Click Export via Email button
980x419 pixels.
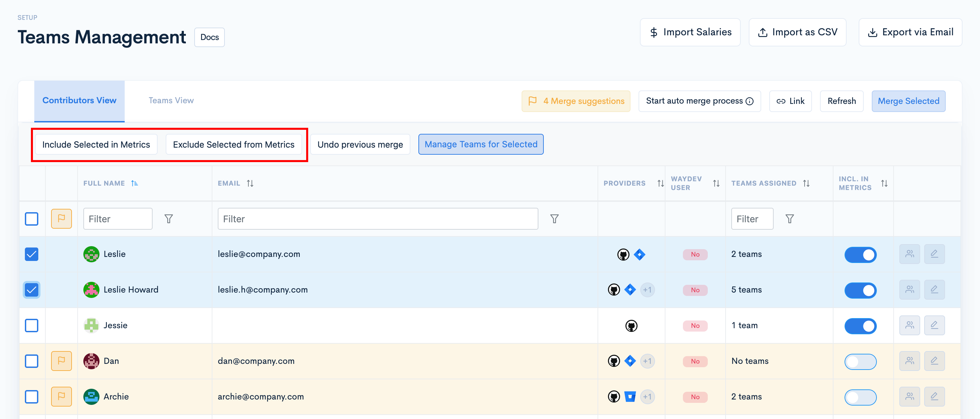(x=910, y=32)
